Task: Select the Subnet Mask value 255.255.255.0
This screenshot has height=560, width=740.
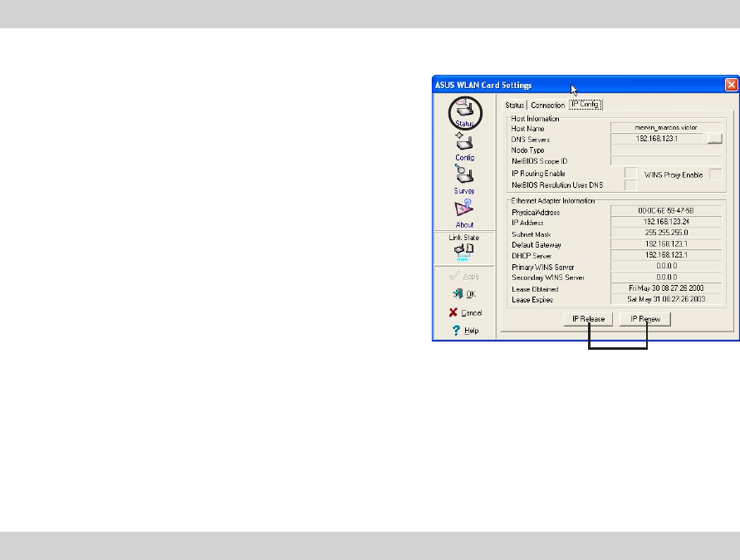Action: 666,233
